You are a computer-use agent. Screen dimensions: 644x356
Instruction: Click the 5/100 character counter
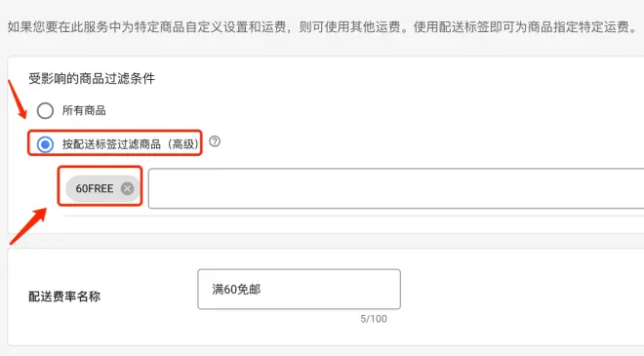click(x=374, y=319)
